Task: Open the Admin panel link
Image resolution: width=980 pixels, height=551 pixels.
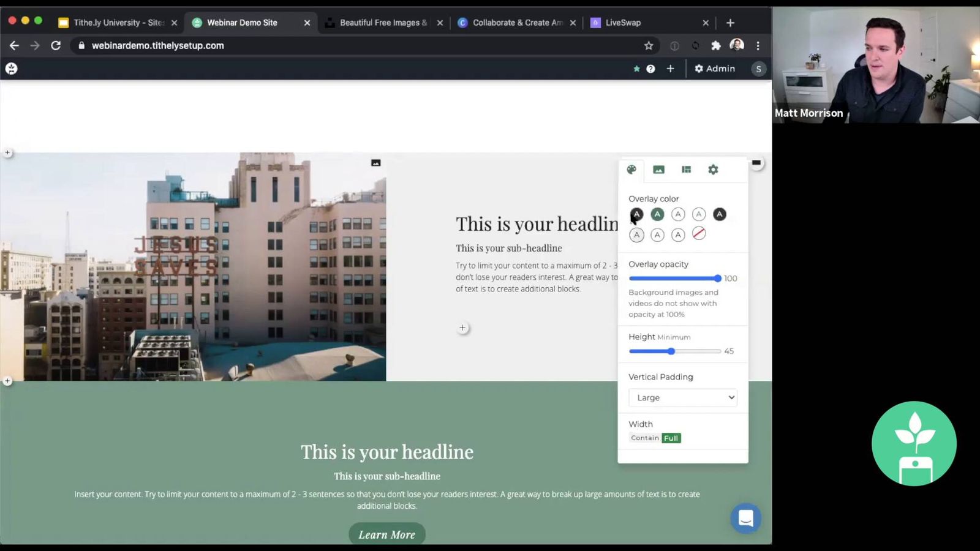Action: [714, 69]
